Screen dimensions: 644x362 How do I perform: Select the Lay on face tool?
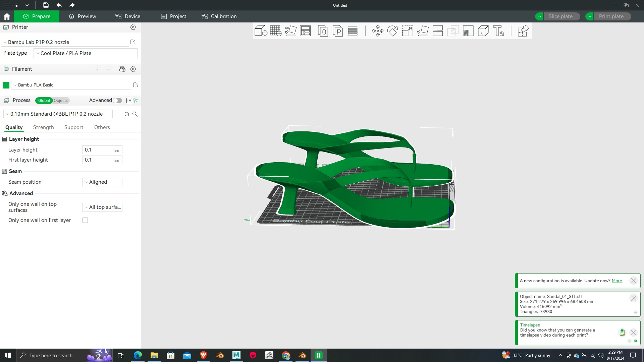(423, 31)
